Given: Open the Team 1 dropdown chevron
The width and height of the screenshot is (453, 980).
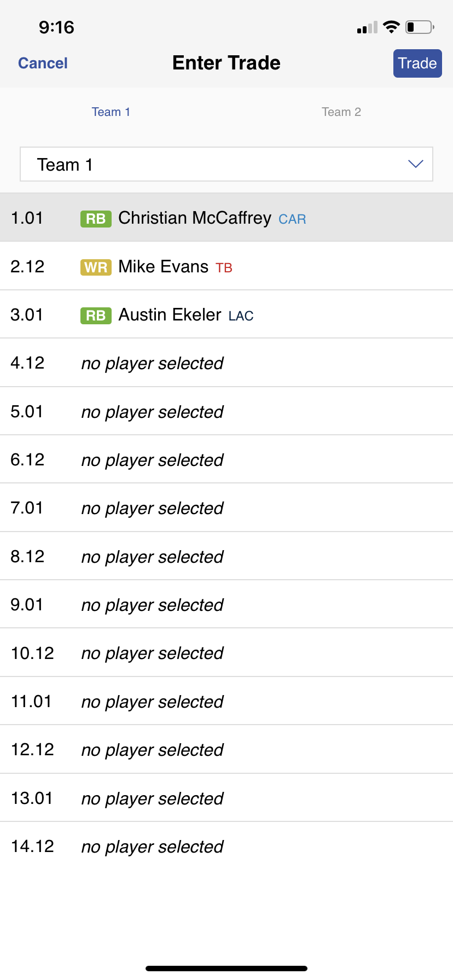Looking at the screenshot, I should click(x=416, y=164).
